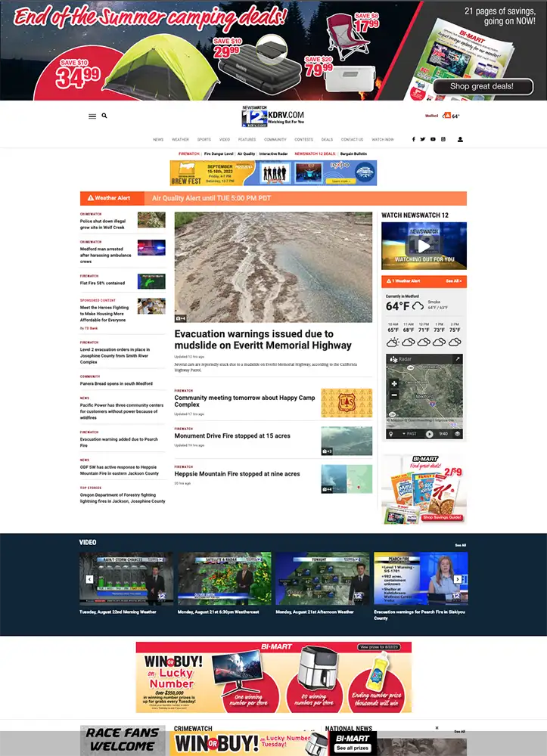Screen dimensions: 547x756
Task: Open the radar layers icon
Action: [x=457, y=434]
